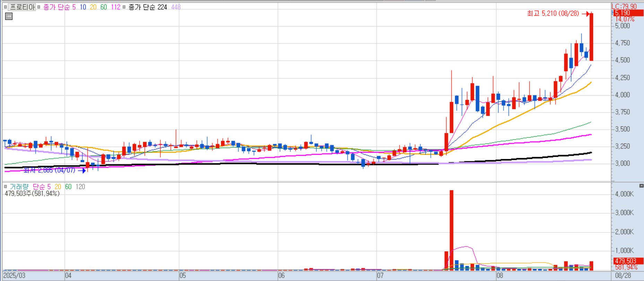Click the 2025/03 date axis label
Screen dimensions: 644x281
(14, 276)
